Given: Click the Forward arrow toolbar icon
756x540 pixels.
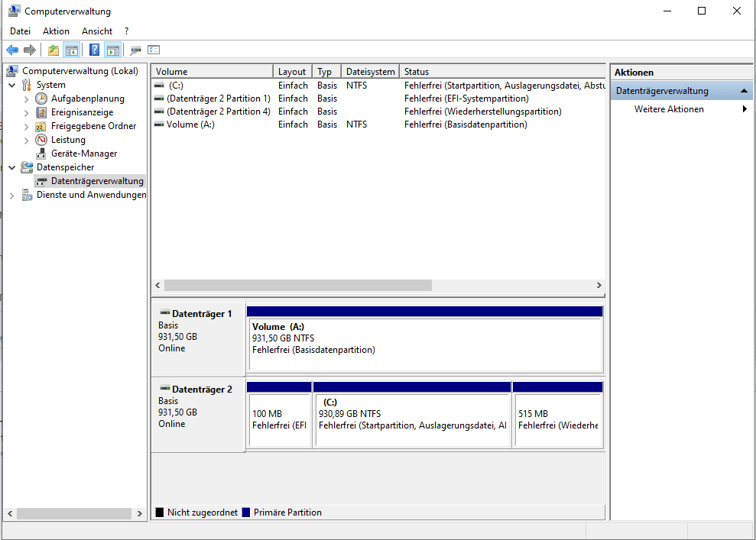Looking at the screenshot, I should point(30,50).
